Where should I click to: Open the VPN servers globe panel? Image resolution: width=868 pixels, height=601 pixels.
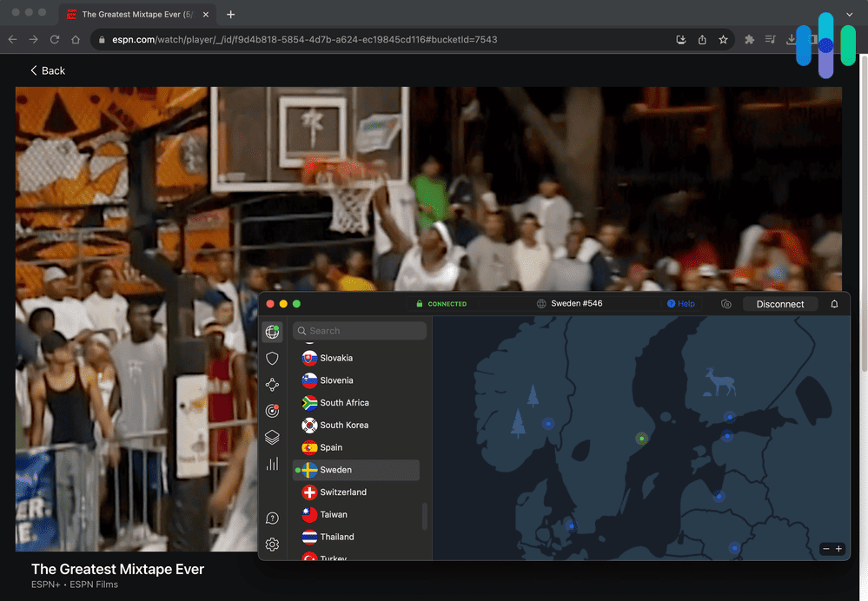coord(273,332)
